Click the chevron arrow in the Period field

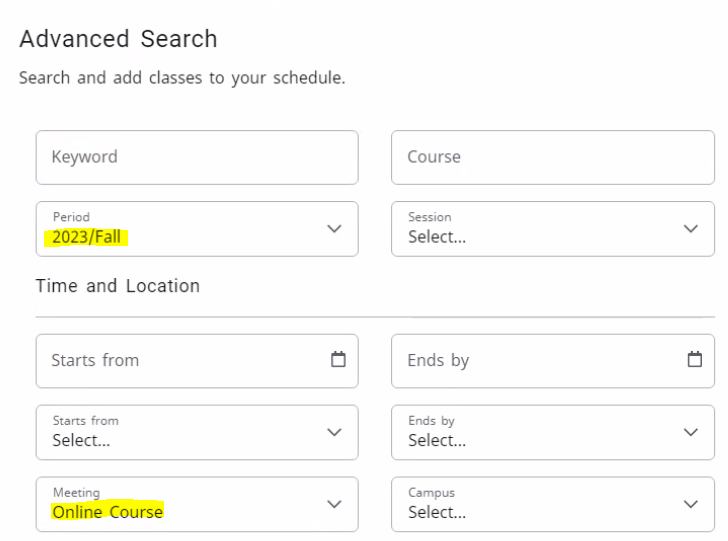[x=334, y=229]
